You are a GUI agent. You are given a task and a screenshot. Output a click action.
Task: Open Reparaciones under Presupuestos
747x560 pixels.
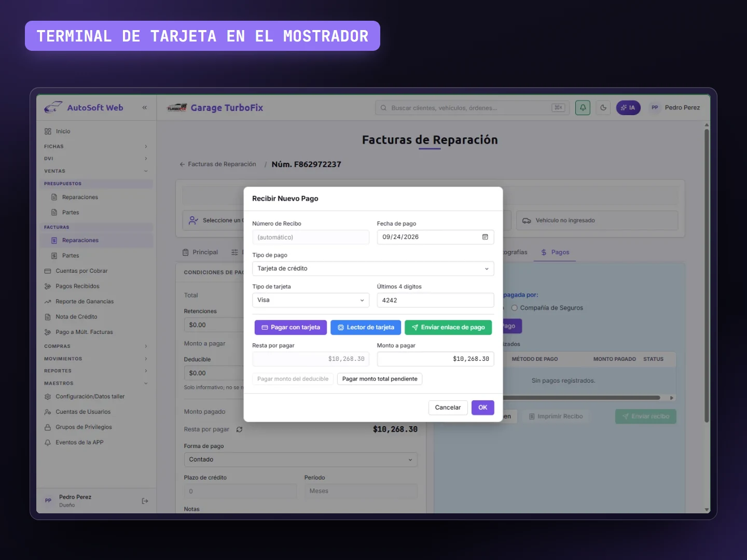[96, 198]
